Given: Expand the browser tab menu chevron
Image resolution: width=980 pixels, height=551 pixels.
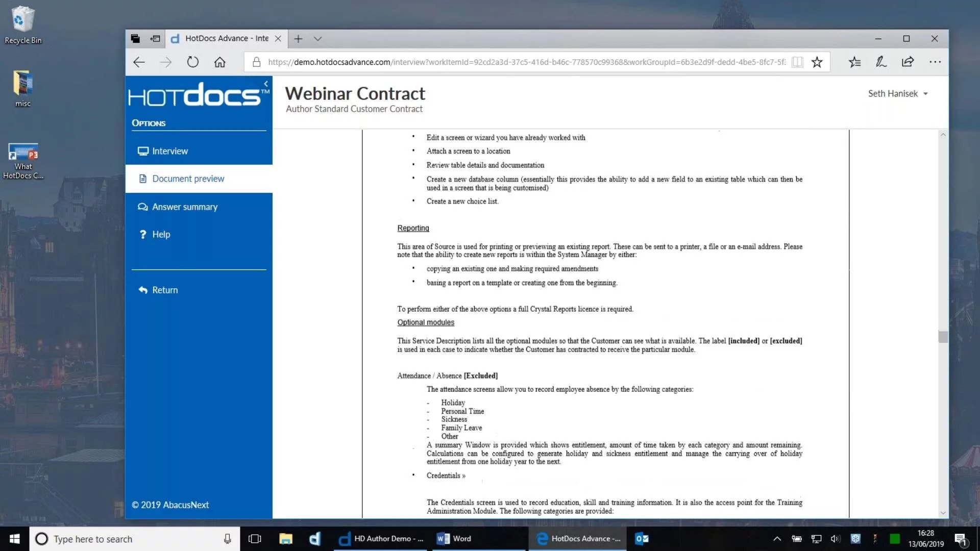Looking at the screenshot, I should click(x=318, y=38).
